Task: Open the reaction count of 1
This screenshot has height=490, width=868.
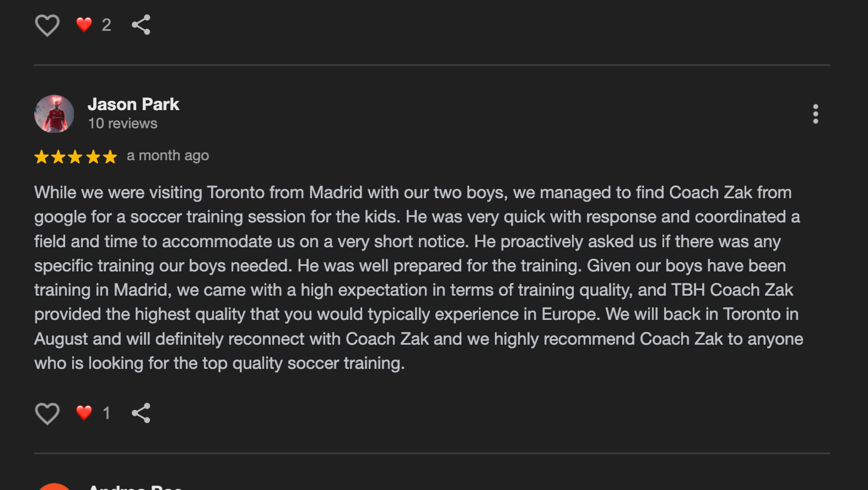Action: tap(106, 413)
